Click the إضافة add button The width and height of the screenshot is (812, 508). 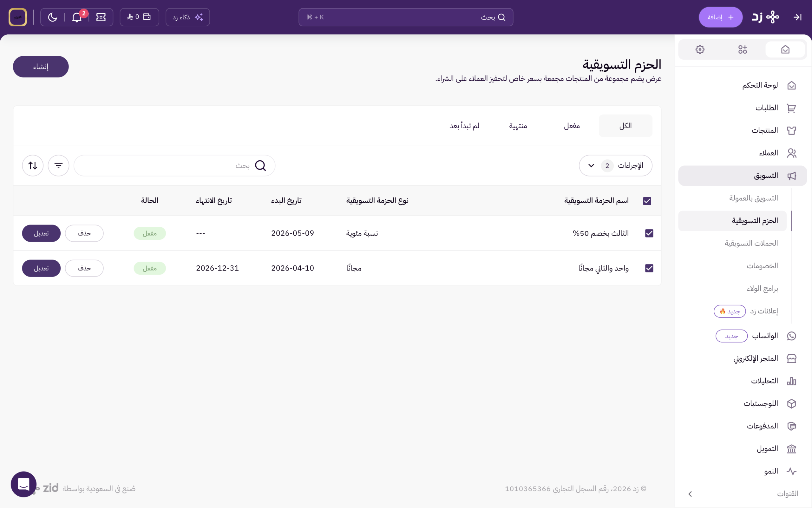pos(720,17)
